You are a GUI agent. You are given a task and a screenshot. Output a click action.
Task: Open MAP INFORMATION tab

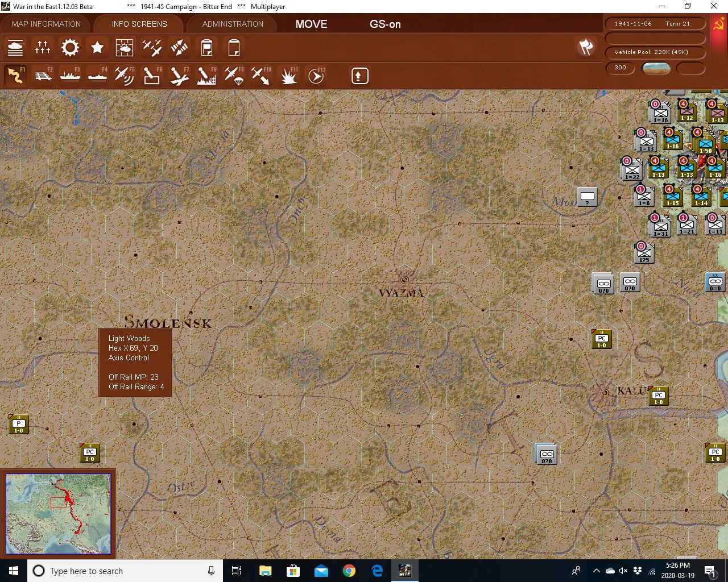click(x=46, y=24)
